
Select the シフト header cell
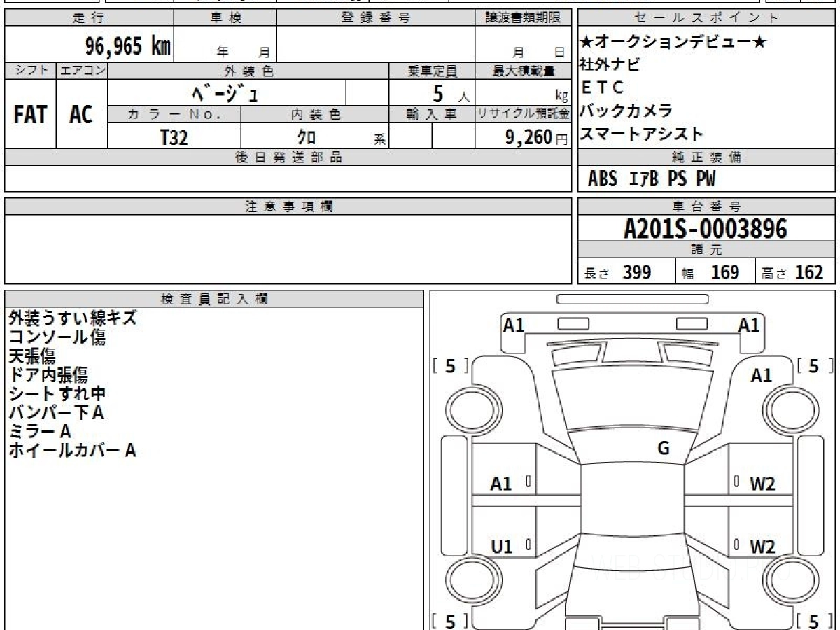coord(31,71)
